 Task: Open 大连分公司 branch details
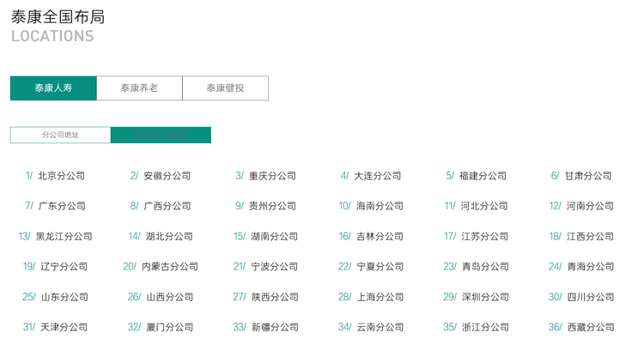tap(378, 176)
